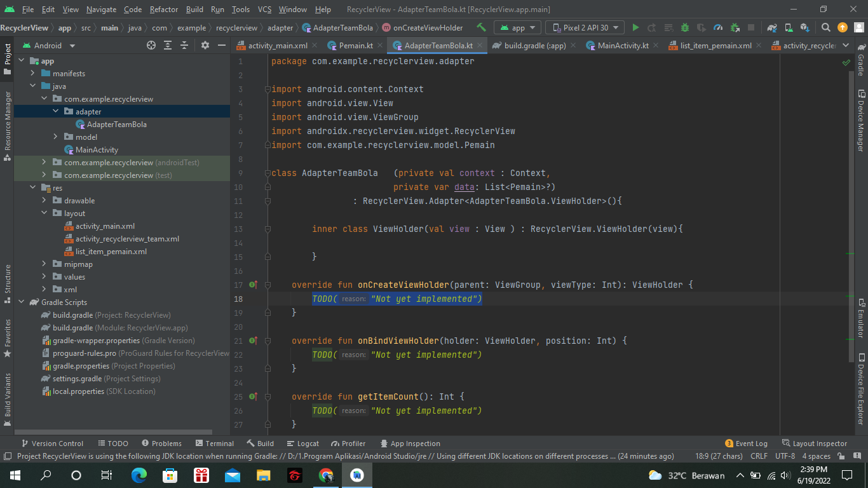Click Apply Changes and Restart Activity icon
Viewport: 868px width, 488px height.
(x=652, y=28)
